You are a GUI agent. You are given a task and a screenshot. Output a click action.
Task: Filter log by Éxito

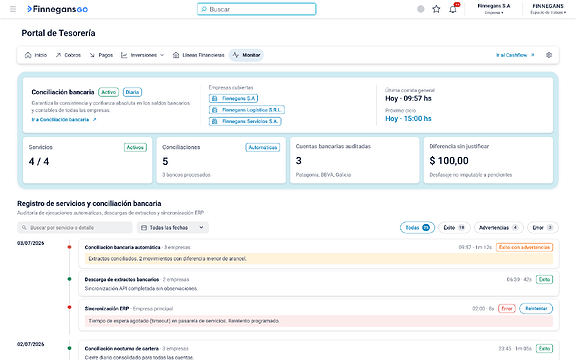coord(454,228)
